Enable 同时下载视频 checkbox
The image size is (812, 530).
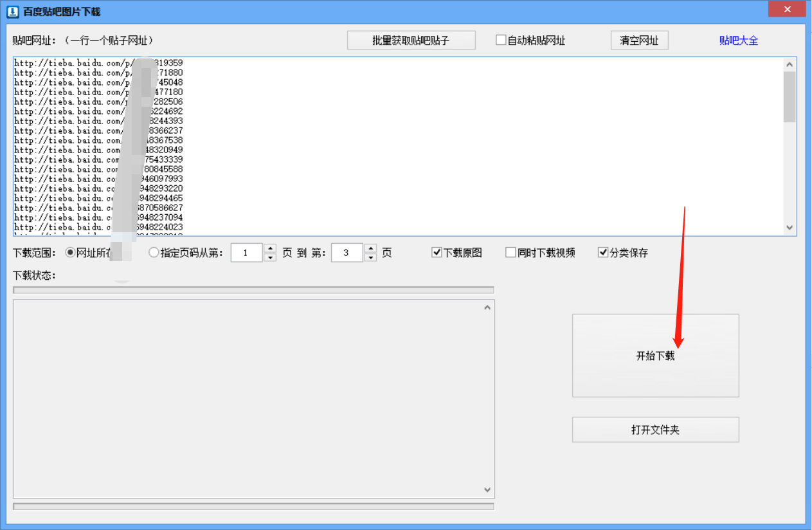click(x=510, y=252)
